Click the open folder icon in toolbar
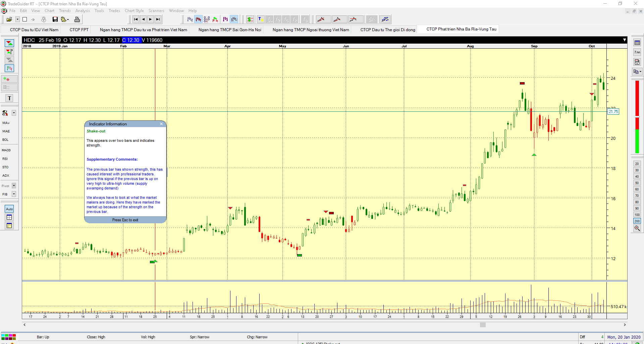 [9, 19]
